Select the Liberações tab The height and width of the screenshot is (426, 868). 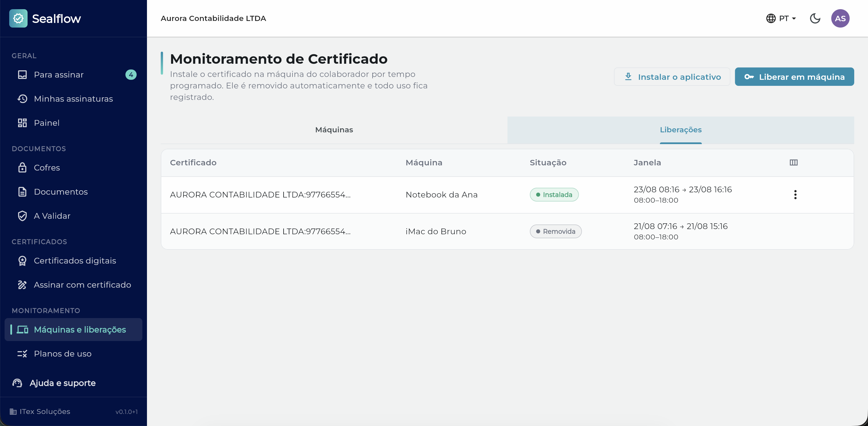click(681, 130)
